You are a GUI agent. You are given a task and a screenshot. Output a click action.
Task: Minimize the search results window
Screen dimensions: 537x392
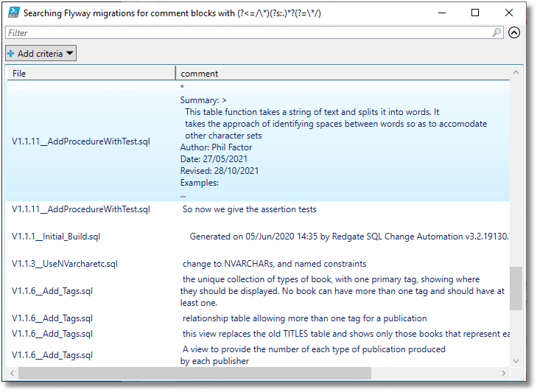(x=442, y=13)
